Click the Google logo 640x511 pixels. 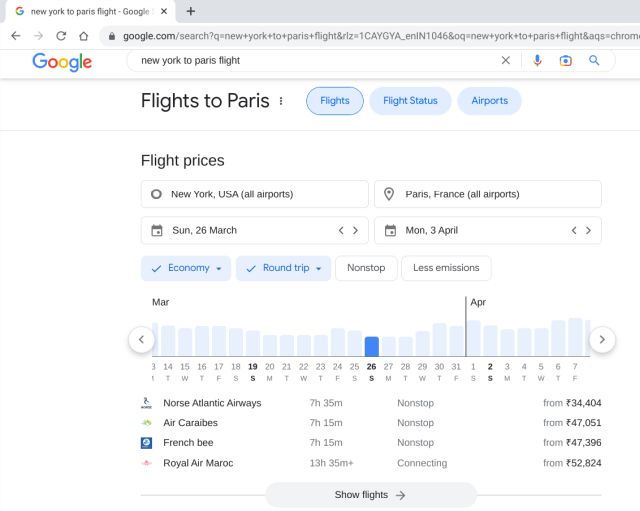coord(62,62)
